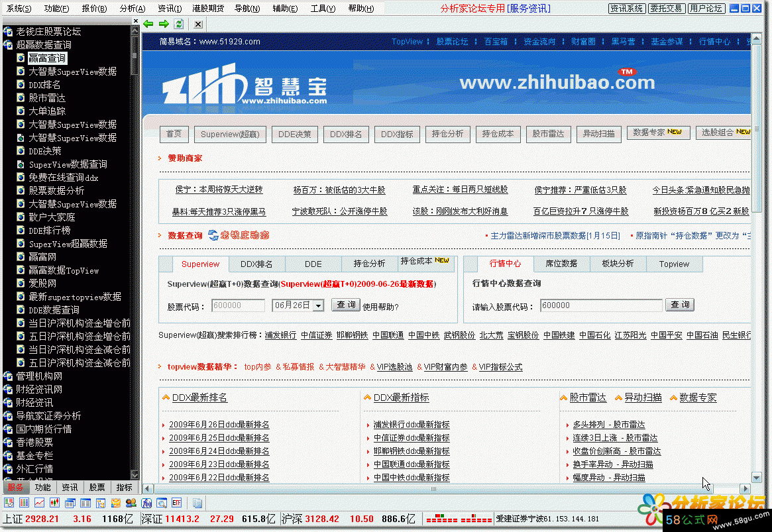
Task: Select the Topview tab in 行情中心 panel
Action: [674, 264]
